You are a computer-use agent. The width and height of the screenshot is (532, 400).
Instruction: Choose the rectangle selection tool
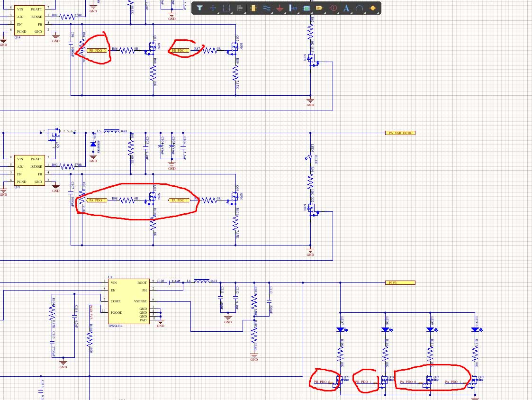[x=226, y=8]
